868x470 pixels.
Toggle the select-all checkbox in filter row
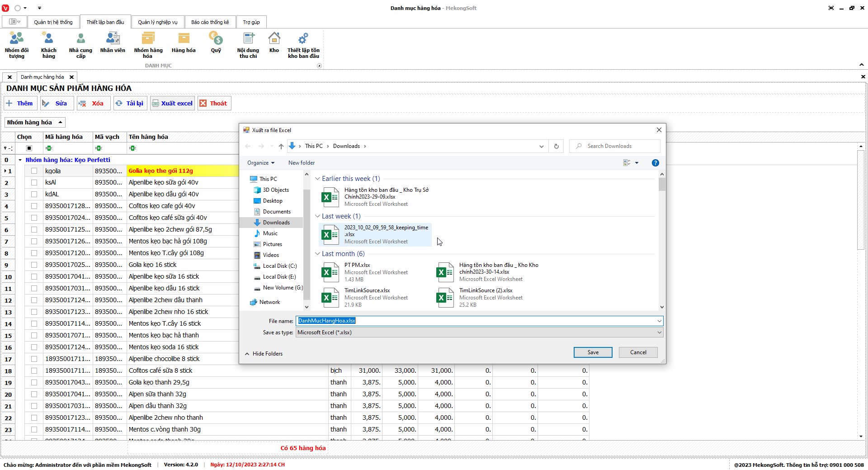pos(29,148)
